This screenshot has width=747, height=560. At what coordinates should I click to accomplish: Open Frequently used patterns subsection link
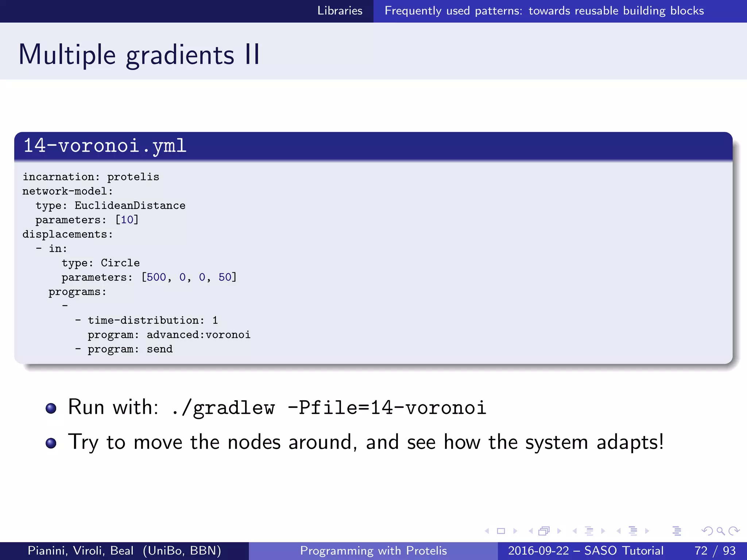tap(544, 11)
